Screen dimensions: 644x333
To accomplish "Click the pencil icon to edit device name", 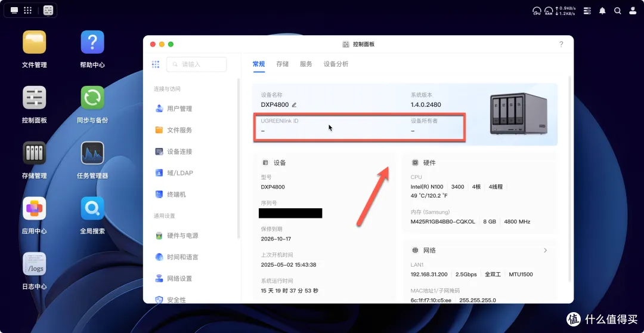I will (294, 105).
